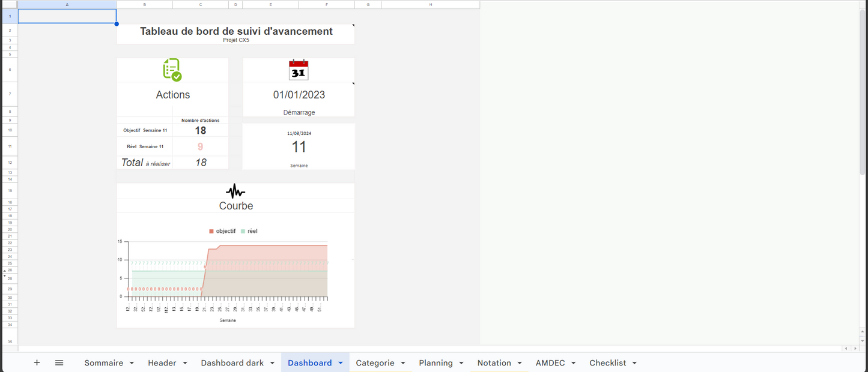Click the start date cell 01/01/2023

coord(299,95)
